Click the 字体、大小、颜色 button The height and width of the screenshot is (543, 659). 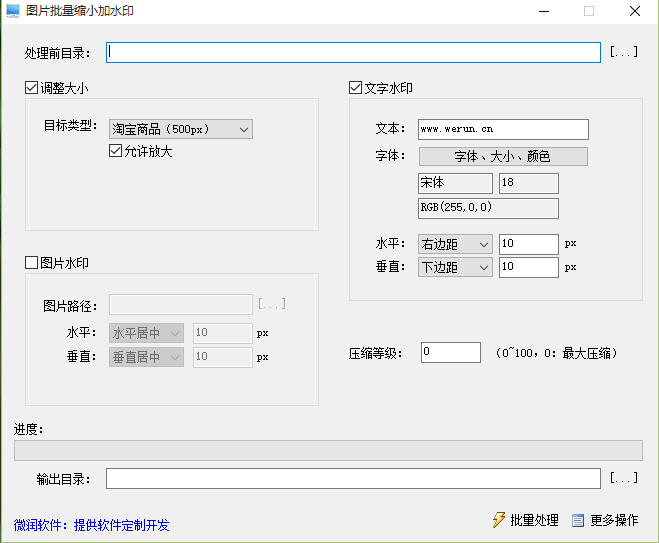[x=503, y=156]
